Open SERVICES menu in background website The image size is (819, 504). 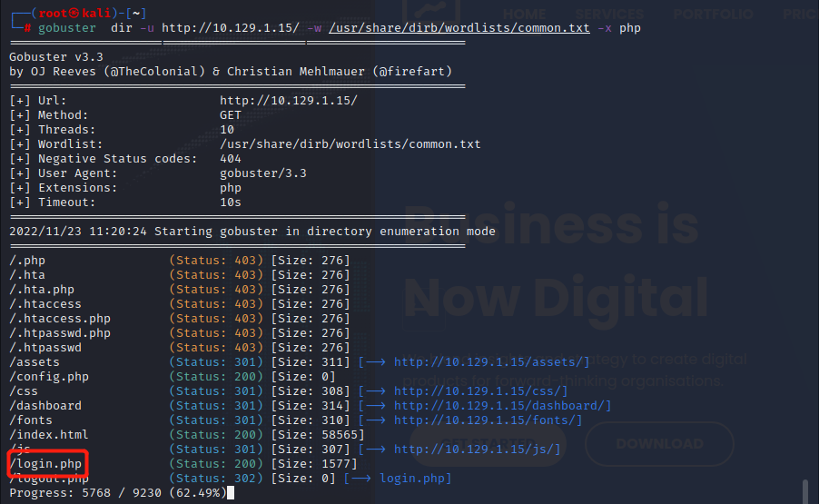(x=609, y=15)
